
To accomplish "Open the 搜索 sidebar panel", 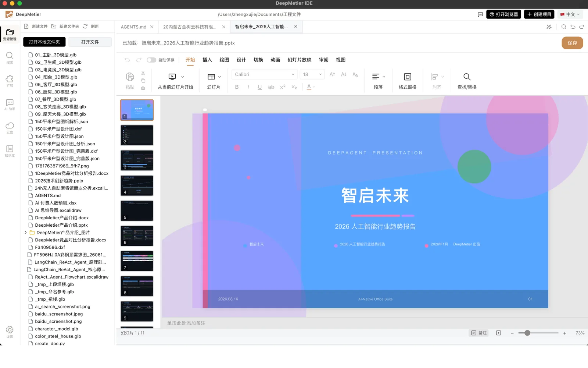I will point(10,58).
